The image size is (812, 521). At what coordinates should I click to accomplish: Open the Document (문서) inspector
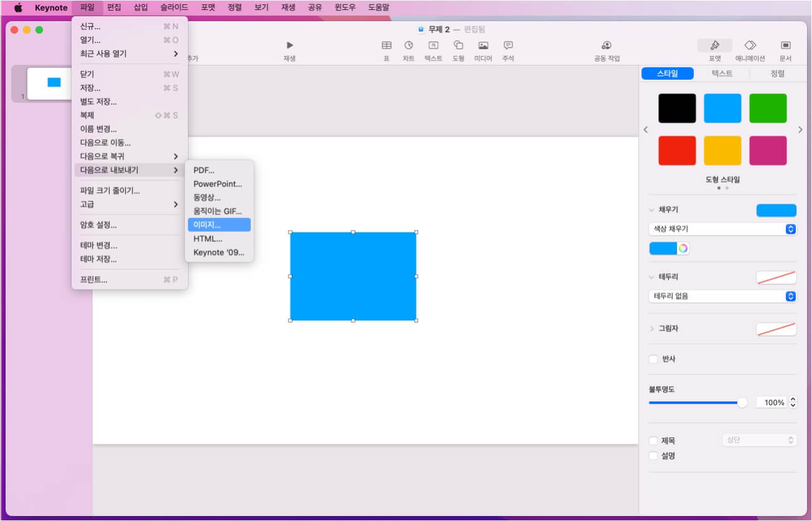click(x=785, y=45)
